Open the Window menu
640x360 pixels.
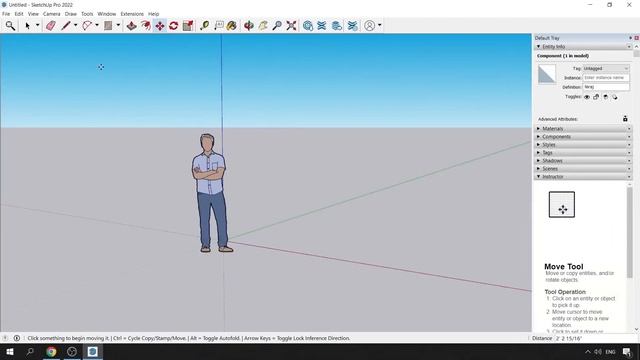107,14
